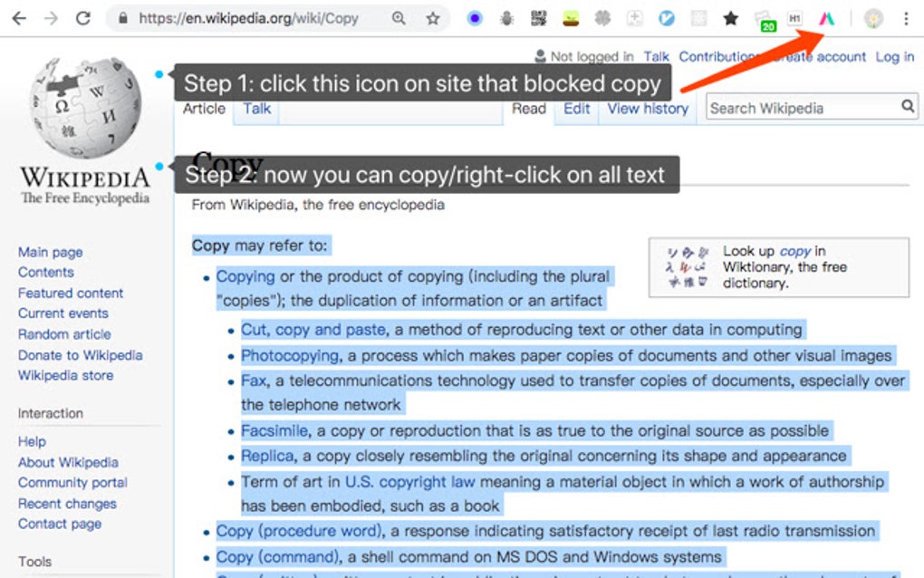The height and width of the screenshot is (578, 924).
Task: Open the 'Cut, copy and paste' link
Action: click(x=313, y=330)
